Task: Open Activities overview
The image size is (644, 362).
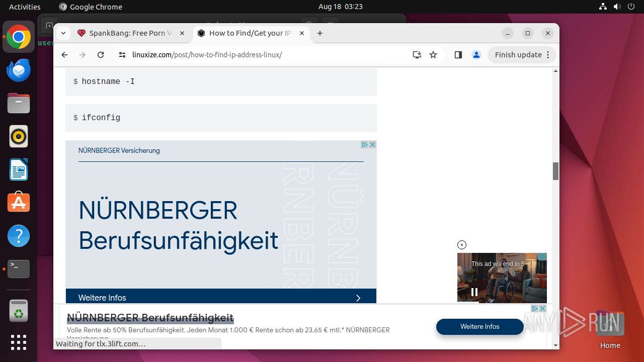Action: pyautogui.click(x=25, y=7)
